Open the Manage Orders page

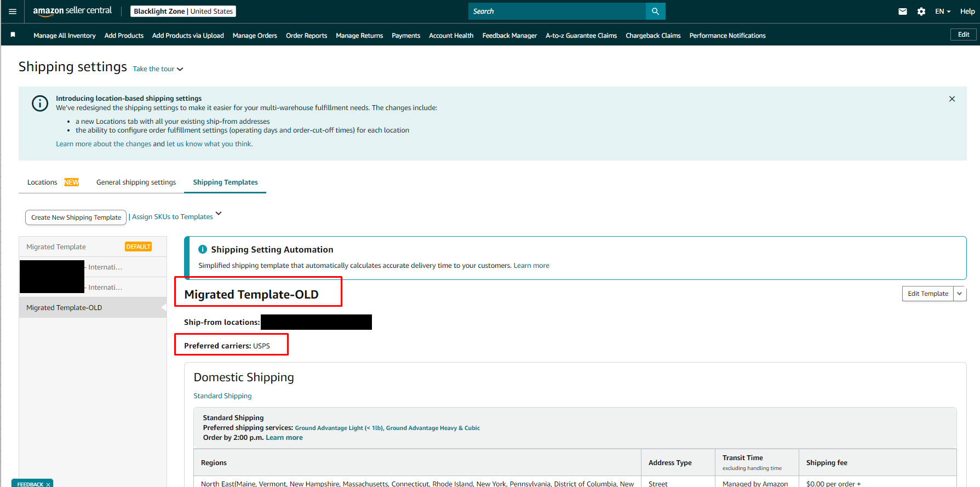[255, 36]
